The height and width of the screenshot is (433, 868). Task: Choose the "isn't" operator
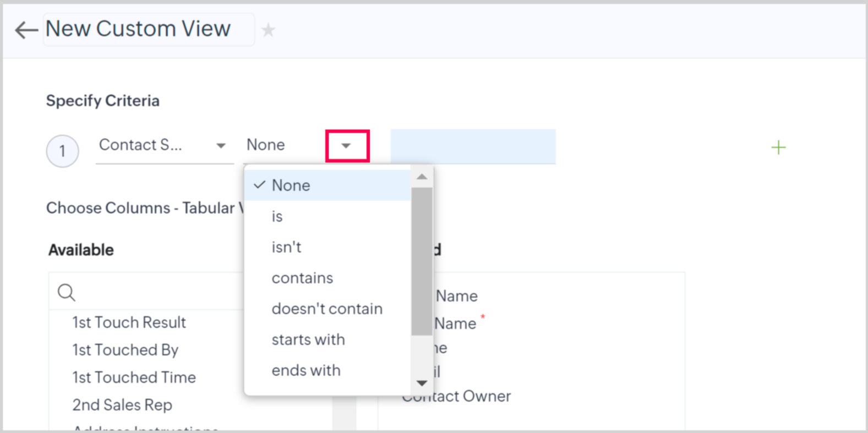click(x=286, y=247)
